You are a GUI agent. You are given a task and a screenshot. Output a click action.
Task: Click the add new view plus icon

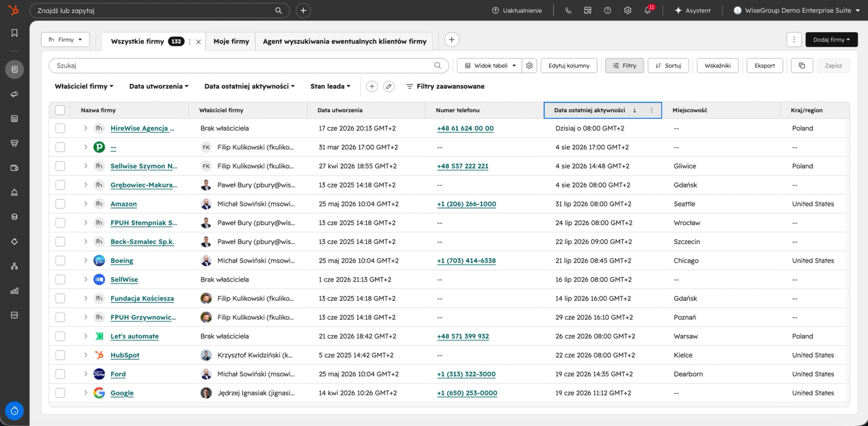pos(451,40)
